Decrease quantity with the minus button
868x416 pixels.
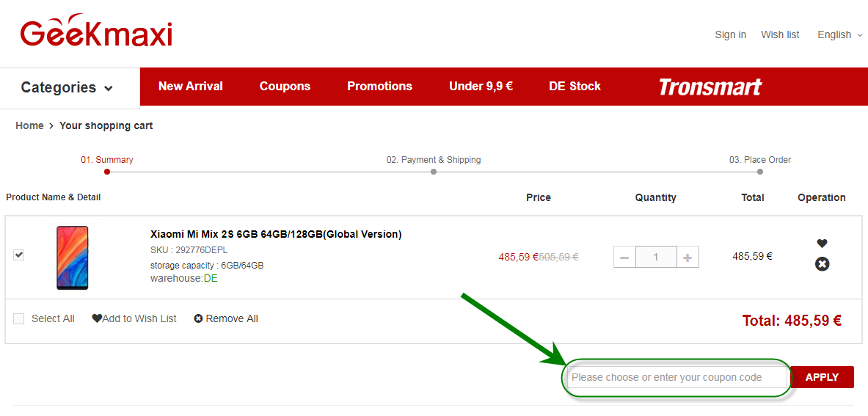pos(624,258)
